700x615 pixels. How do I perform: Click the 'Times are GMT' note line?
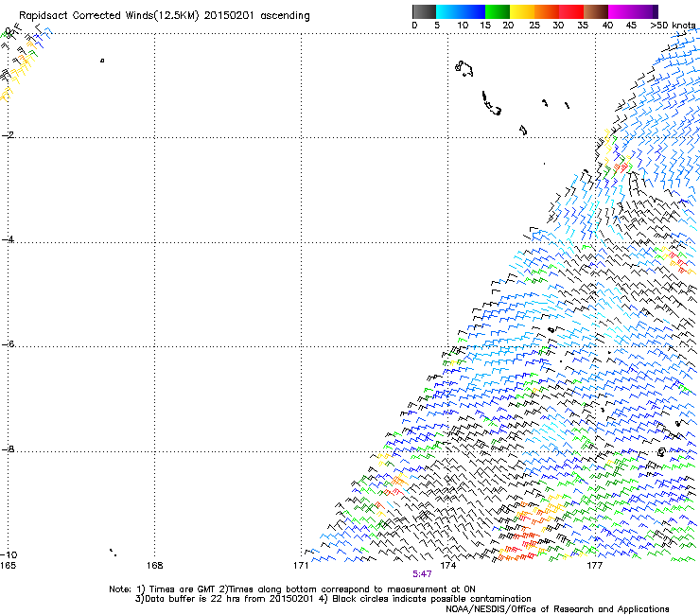click(292, 589)
